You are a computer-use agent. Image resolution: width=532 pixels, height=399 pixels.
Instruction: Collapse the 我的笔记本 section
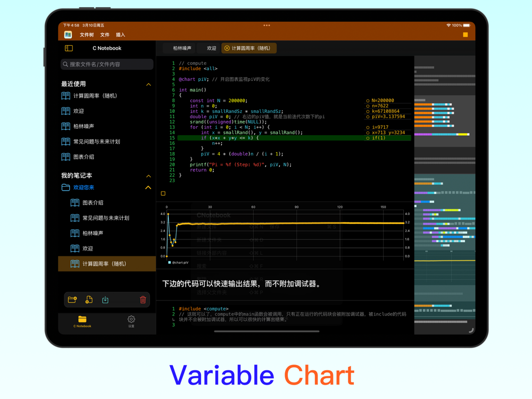point(148,176)
